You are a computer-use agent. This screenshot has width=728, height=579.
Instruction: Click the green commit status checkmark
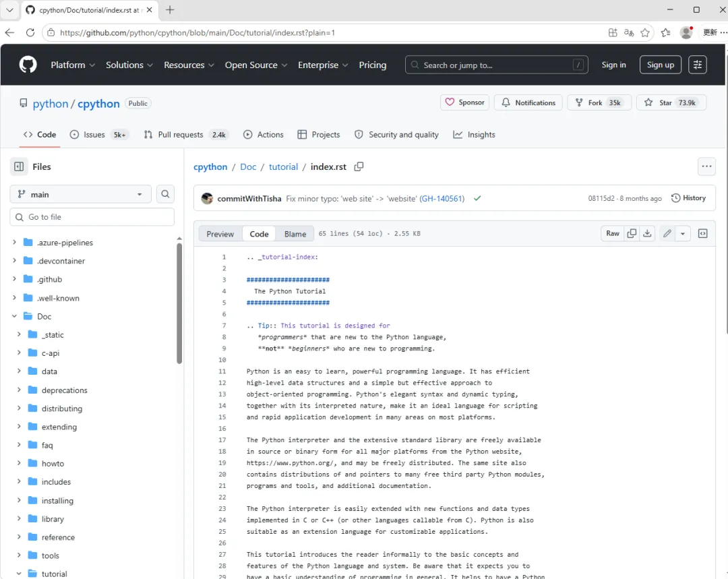point(477,198)
